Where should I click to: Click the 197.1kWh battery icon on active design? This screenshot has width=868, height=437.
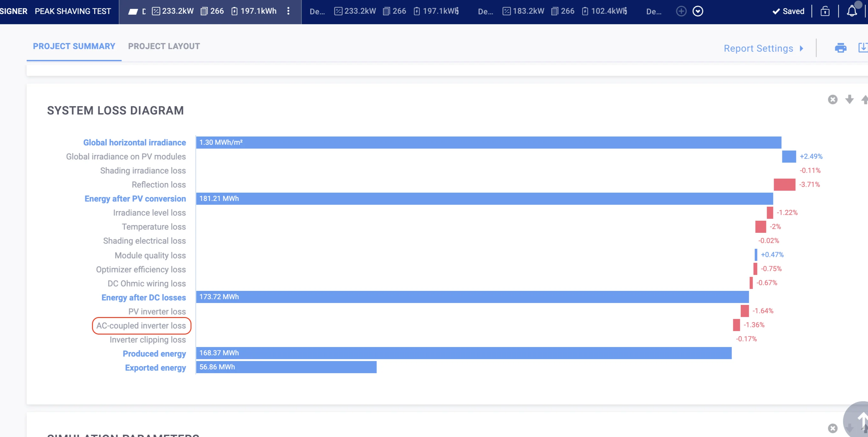point(234,11)
